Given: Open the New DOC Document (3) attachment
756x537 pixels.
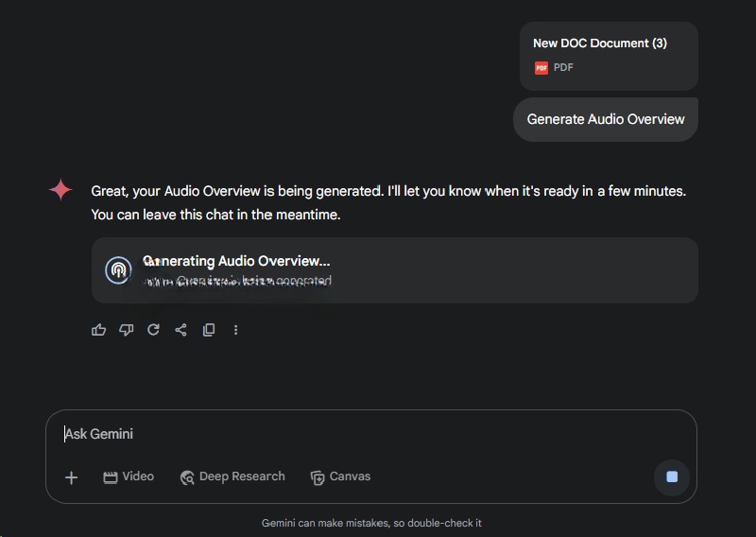Looking at the screenshot, I should coord(609,56).
